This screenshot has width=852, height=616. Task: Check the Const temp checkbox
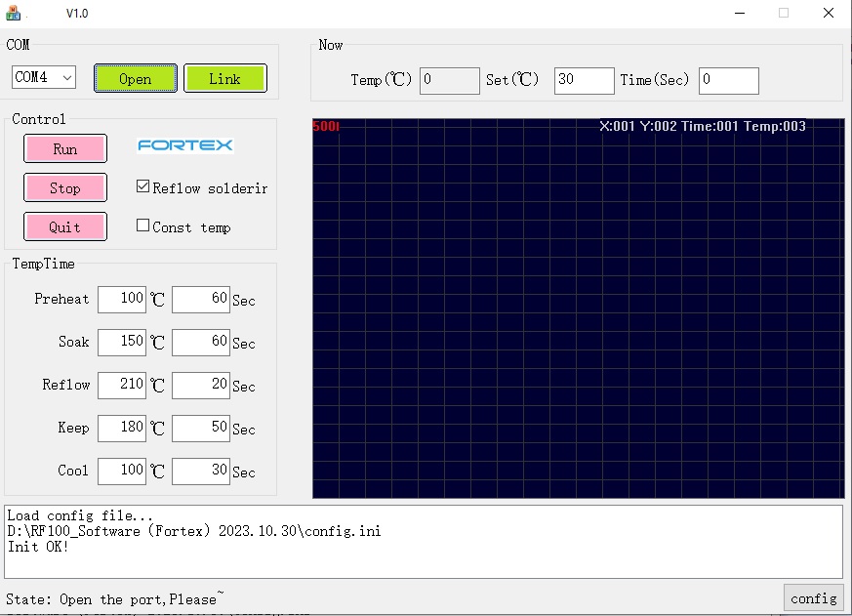[143, 226]
